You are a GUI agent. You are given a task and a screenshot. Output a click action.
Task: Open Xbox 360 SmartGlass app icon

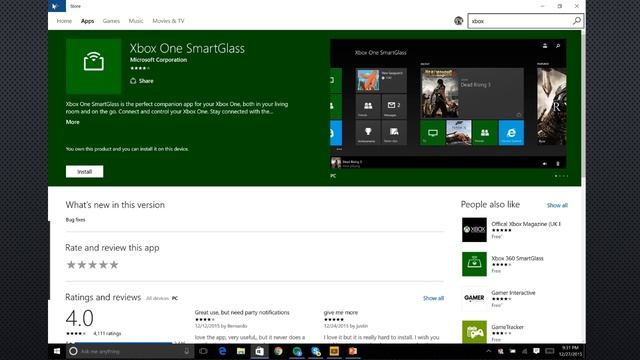tap(474, 264)
